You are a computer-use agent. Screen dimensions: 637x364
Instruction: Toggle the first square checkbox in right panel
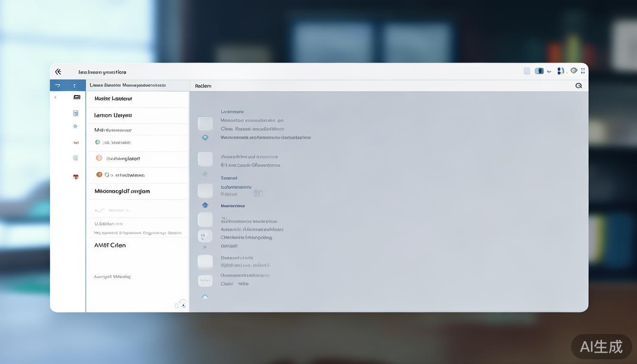[x=205, y=123]
